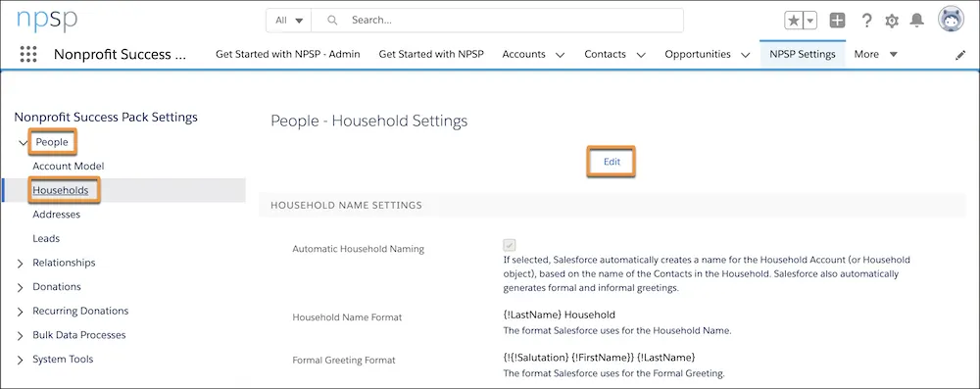Open the Setup gear icon
The image size is (980, 389).
click(892, 21)
